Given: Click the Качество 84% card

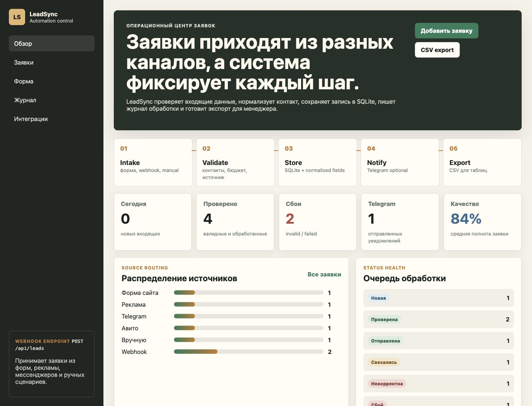Looking at the screenshot, I should pyautogui.click(x=482, y=222).
